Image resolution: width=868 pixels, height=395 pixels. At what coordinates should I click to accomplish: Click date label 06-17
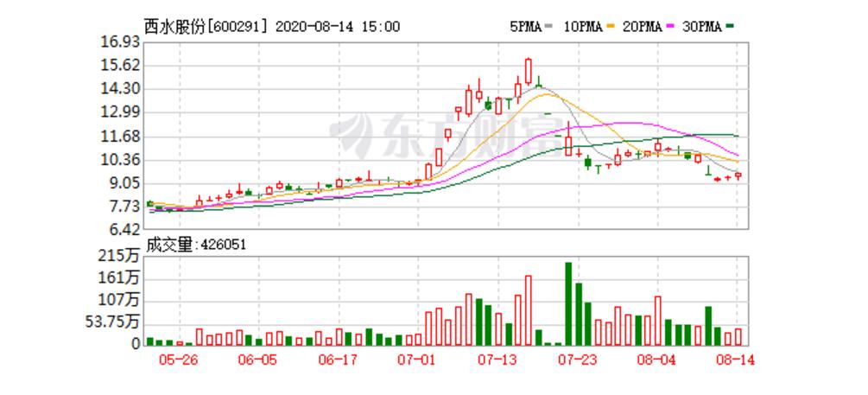338,360
